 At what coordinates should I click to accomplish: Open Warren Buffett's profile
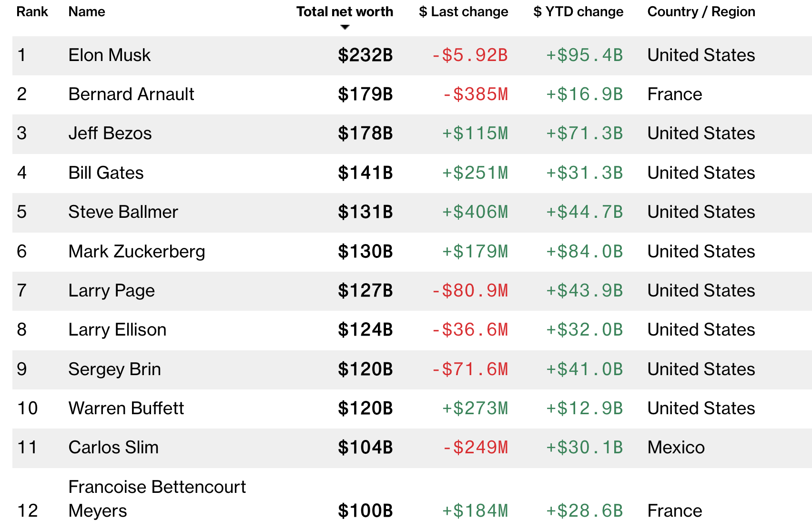(126, 408)
